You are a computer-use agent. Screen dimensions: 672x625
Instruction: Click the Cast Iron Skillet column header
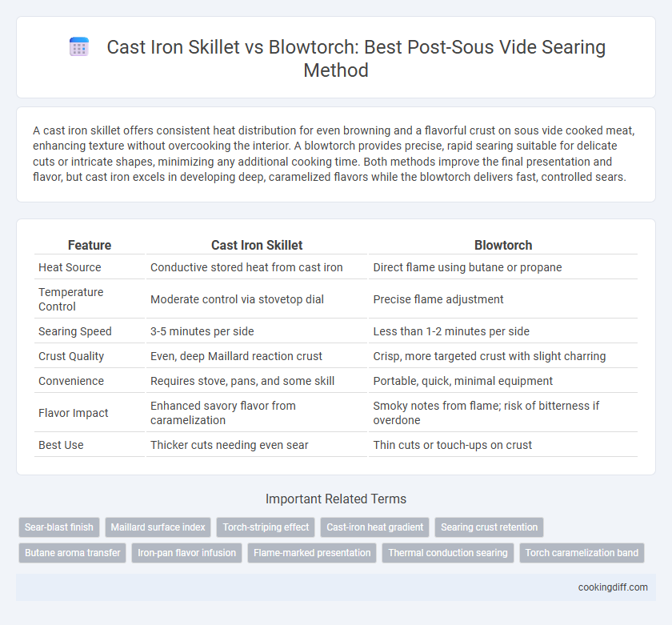257,245
